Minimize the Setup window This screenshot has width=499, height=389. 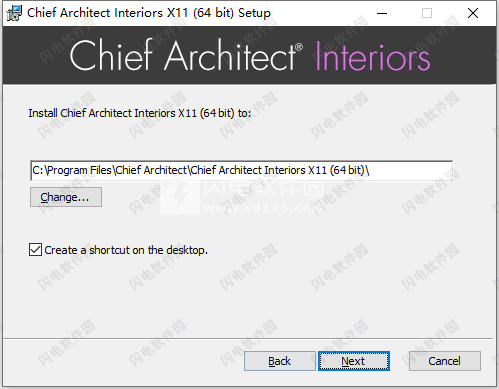point(382,13)
